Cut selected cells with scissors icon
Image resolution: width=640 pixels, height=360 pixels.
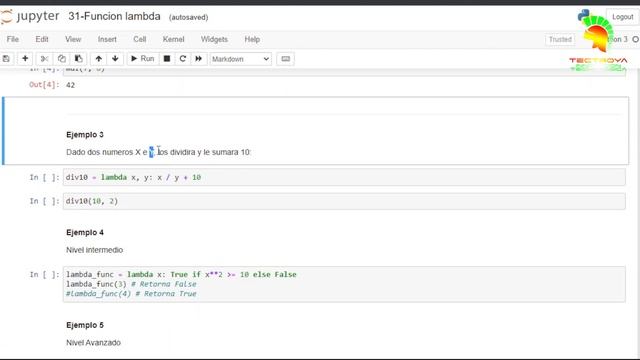point(44,59)
